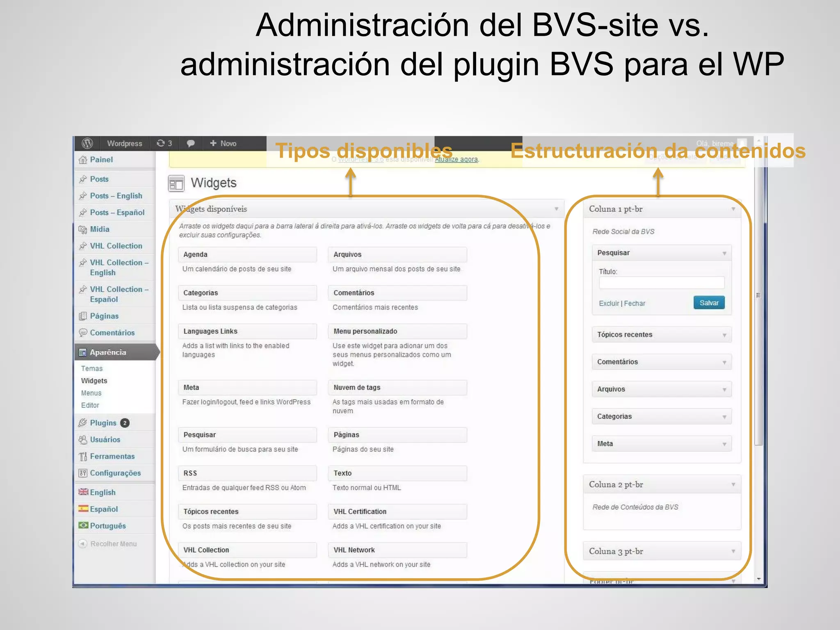Select the VHL Certification available widget
The width and height of the screenshot is (840, 630).
click(397, 512)
